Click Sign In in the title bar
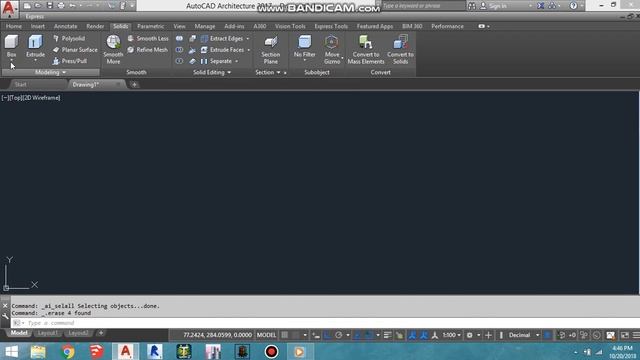Screen dimensions: 640x360 pos(498,6)
